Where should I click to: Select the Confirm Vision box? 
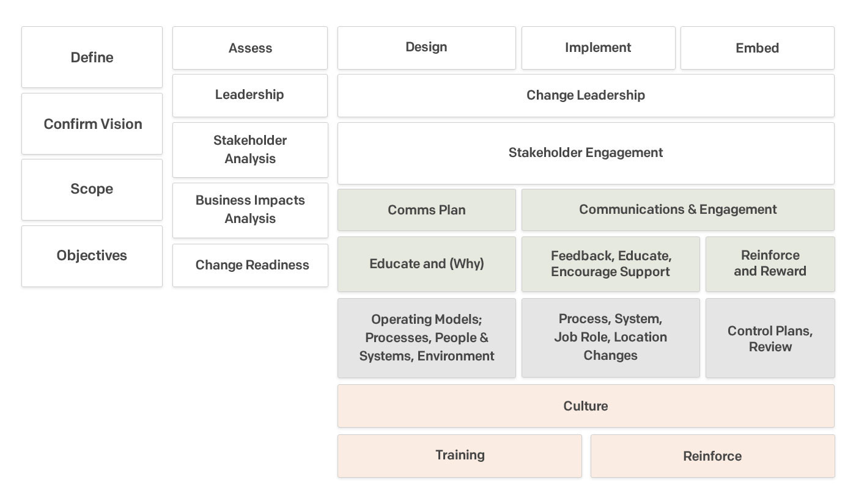pyautogui.click(x=92, y=124)
